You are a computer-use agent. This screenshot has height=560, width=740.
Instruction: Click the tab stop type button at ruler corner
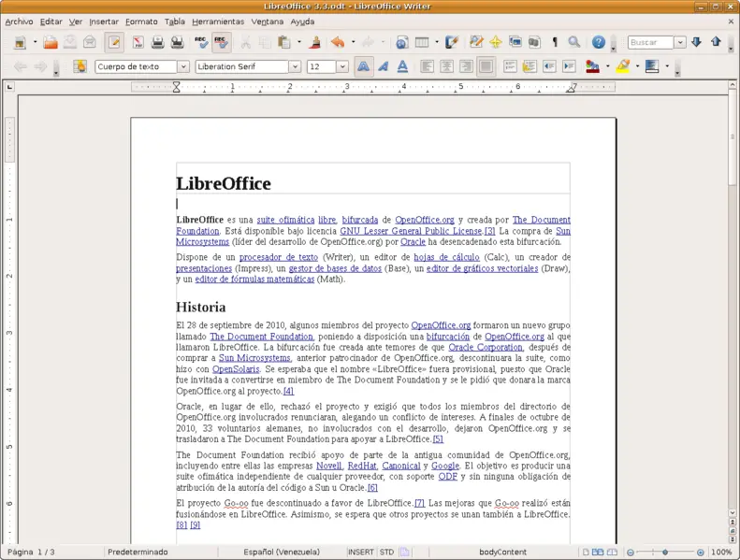[9, 87]
